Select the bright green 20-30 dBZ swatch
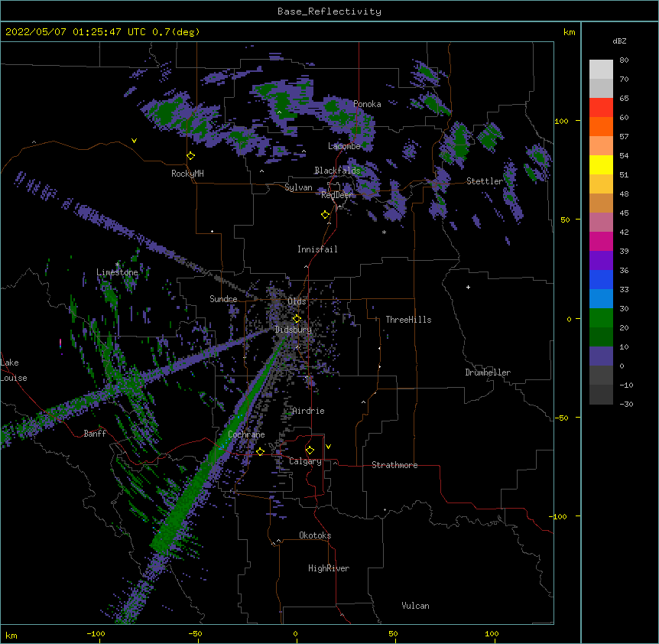This screenshot has height=644, width=659. (x=601, y=318)
